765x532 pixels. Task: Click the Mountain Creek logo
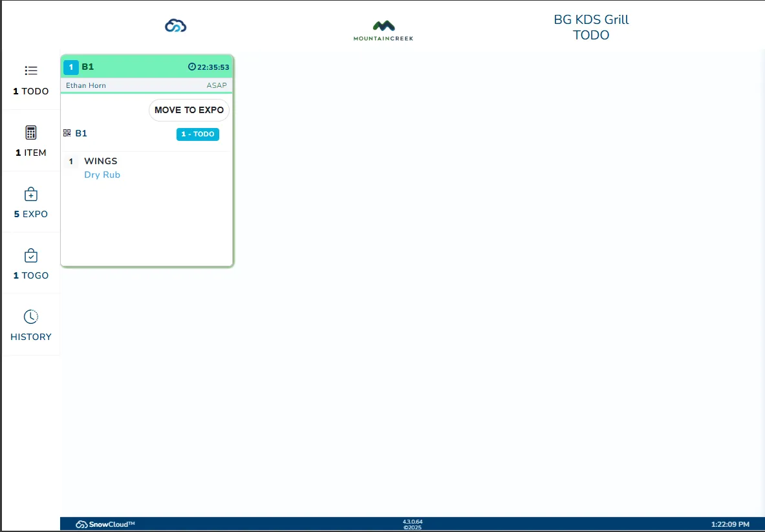[x=383, y=31]
